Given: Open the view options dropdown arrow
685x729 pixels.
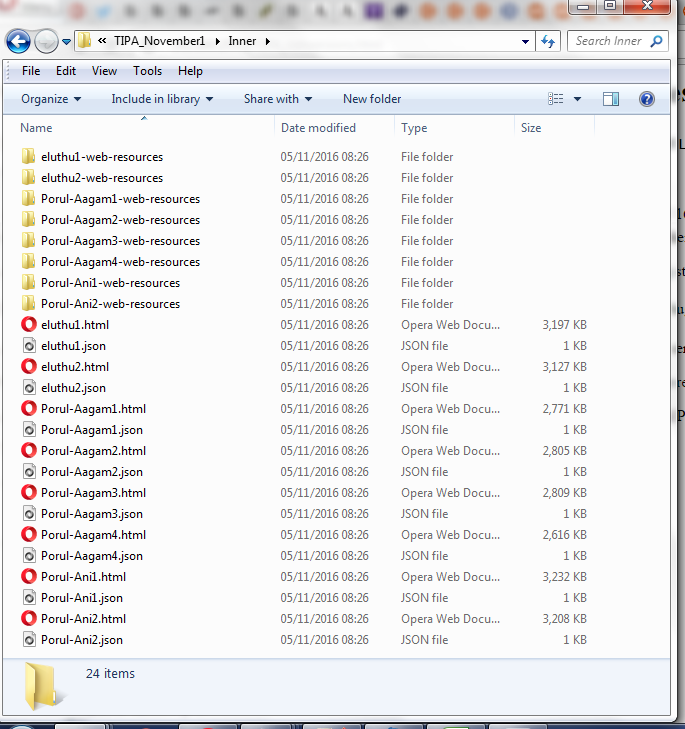Looking at the screenshot, I should tap(577, 99).
